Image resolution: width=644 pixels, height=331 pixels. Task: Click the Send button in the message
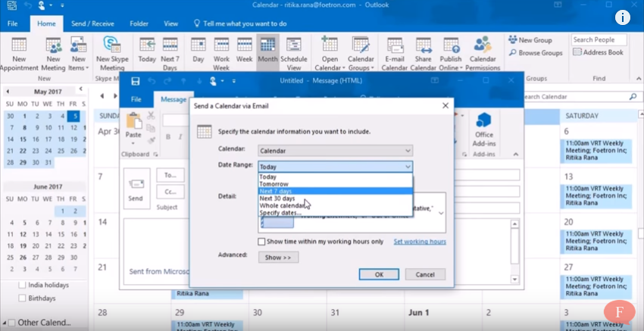pos(136,189)
